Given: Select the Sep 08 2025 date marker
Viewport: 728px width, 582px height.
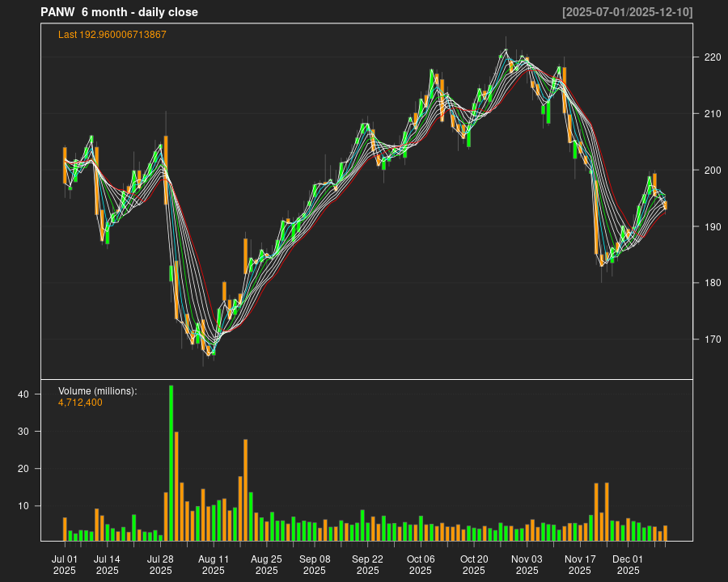Looking at the screenshot, I should click(315, 564).
